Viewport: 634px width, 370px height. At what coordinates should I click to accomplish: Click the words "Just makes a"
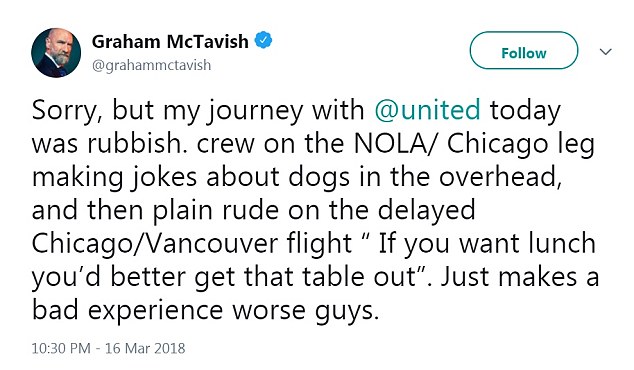click(520, 277)
